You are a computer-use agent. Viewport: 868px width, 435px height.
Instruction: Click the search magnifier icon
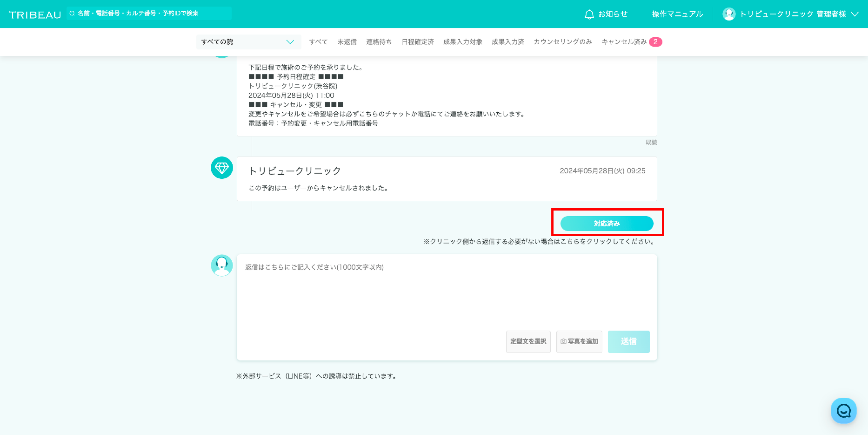pos(72,14)
